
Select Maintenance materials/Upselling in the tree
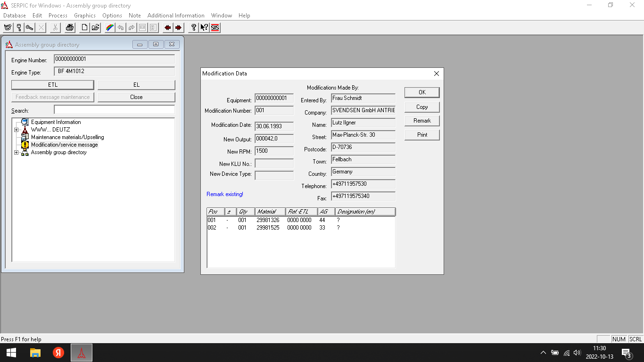[x=67, y=137]
